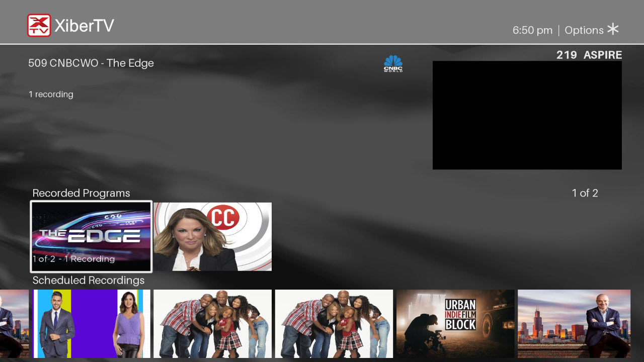The image size is (644, 362).
Task: Click the 509 CNBCWO - The Edge title
Action: click(x=91, y=63)
